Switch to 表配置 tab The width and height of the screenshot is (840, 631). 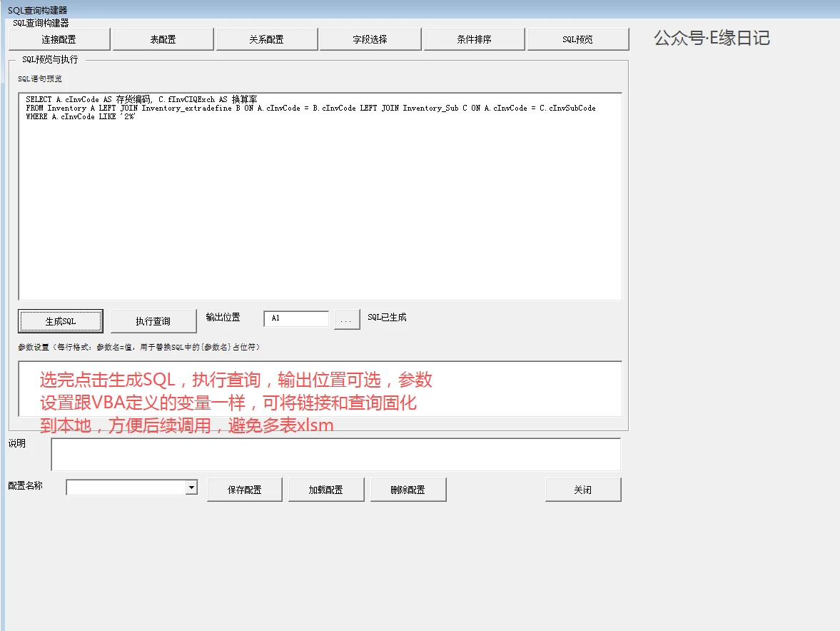pyautogui.click(x=163, y=39)
